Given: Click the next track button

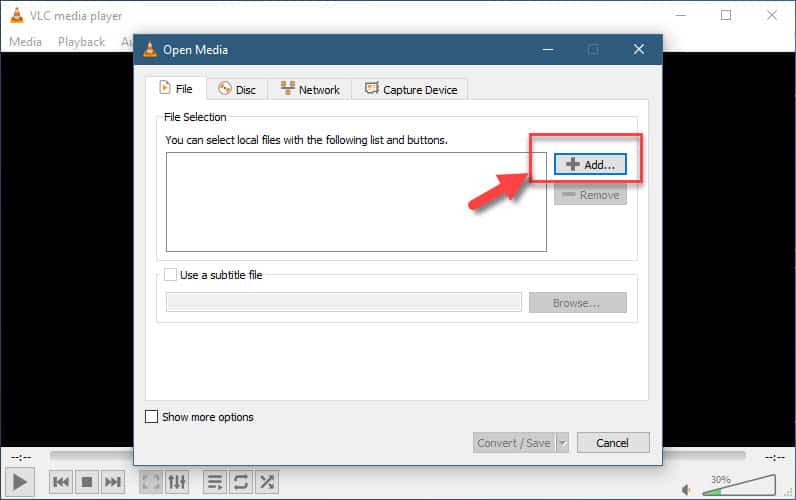Looking at the screenshot, I should click(113, 482).
